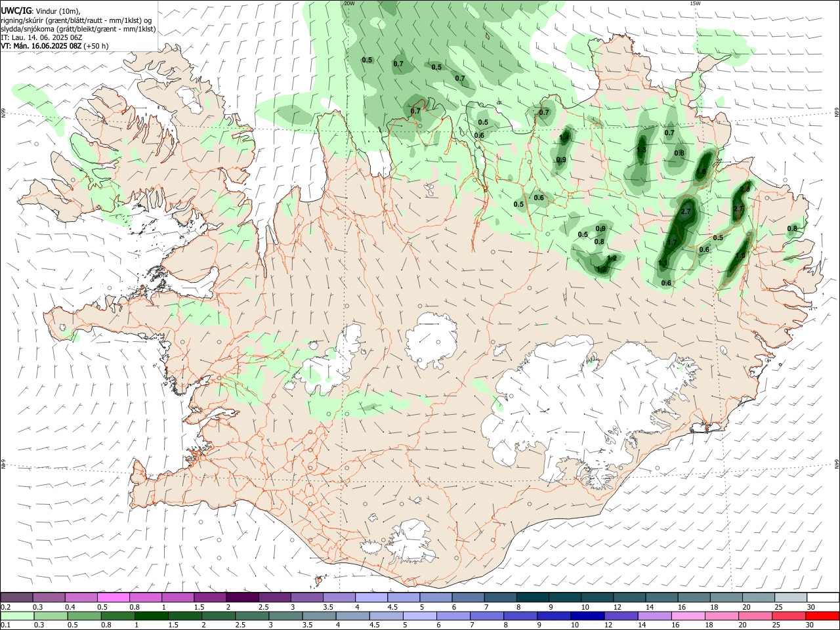Viewport: 840px width, 630px height.
Task: Click the lavender 5 mm rain legend swatch
Action: pyautogui.click(x=419, y=616)
